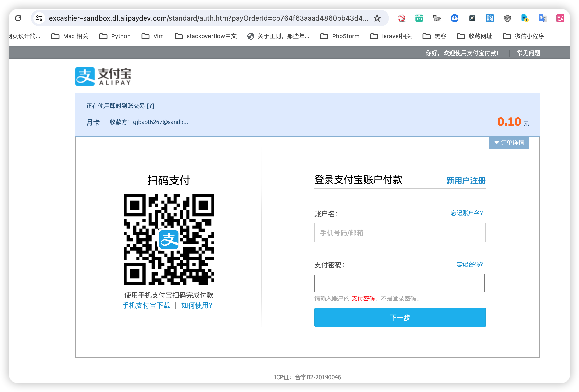This screenshot has height=392, width=579.
Task: Click the payee text gjbapt6267@sandb...
Action: [160, 122]
